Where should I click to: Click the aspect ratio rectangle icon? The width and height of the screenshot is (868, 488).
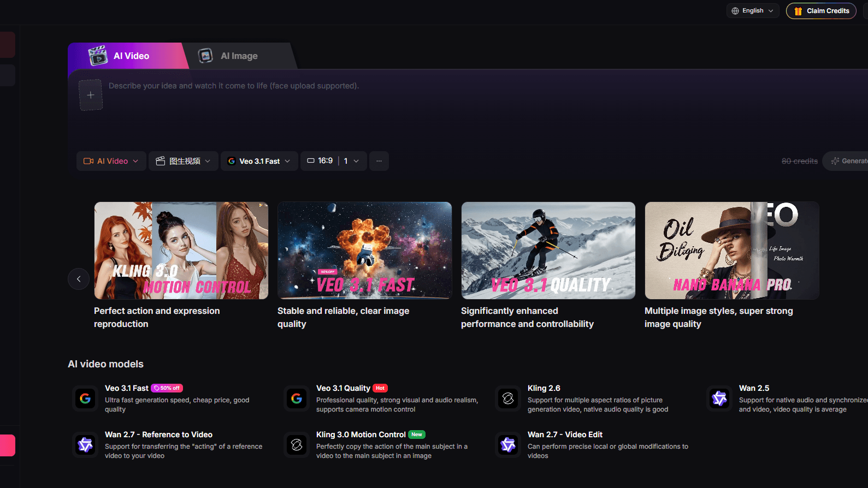[x=311, y=160]
